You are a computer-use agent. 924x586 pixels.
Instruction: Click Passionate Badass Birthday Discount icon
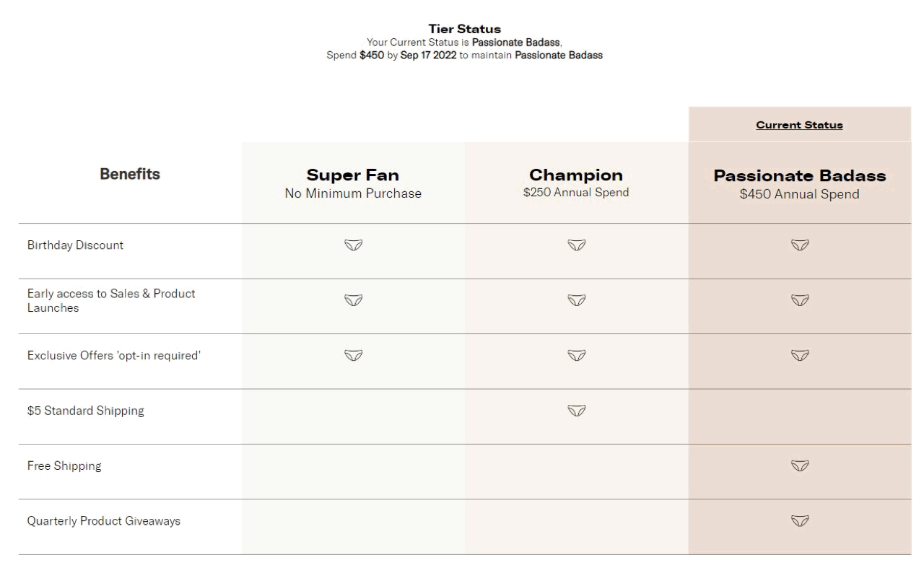pyautogui.click(x=799, y=245)
